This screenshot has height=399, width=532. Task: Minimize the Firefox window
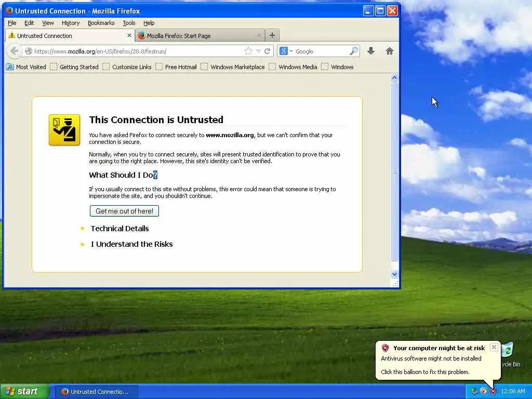368,11
